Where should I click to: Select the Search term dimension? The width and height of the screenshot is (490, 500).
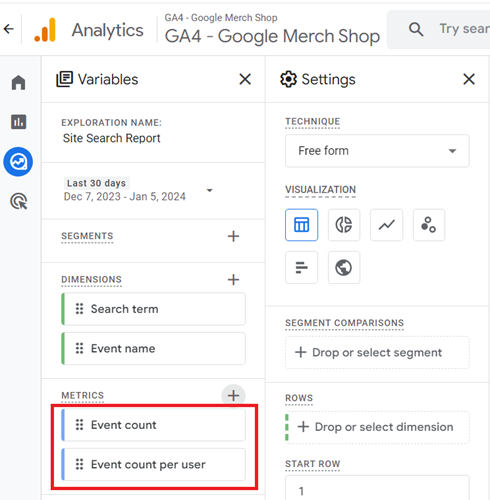tap(153, 309)
